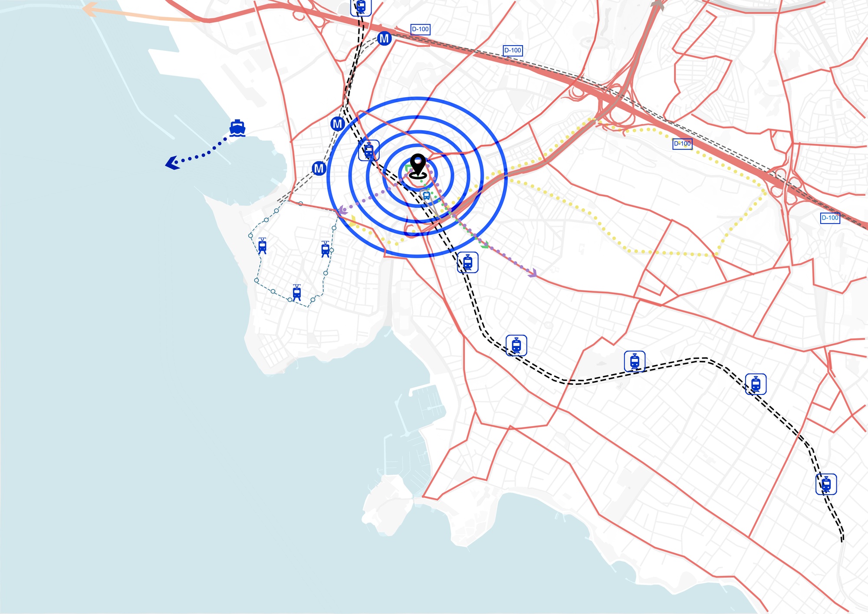Click the leftmost D-100 road label
868x614 pixels.
click(x=420, y=30)
